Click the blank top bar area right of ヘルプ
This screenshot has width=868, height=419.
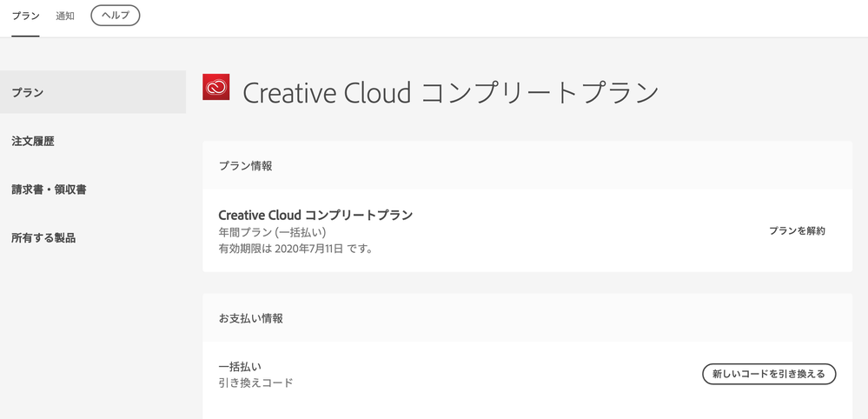pos(504,16)
